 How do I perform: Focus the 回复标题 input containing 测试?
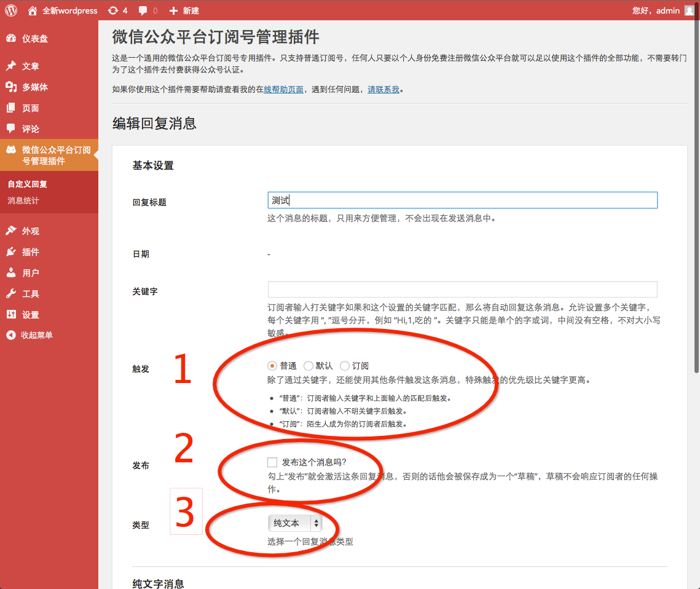463,200
